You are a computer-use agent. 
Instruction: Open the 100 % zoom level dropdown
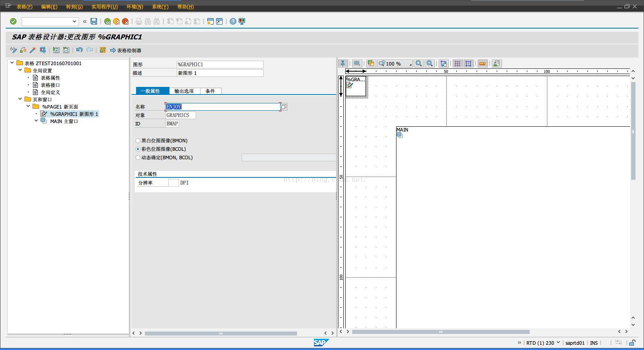click(410, 64)
